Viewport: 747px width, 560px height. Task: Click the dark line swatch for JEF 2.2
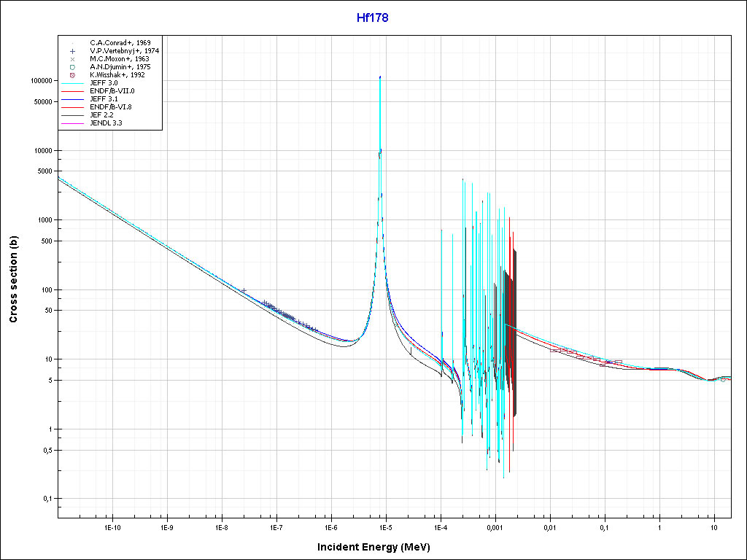pos(73,115)
